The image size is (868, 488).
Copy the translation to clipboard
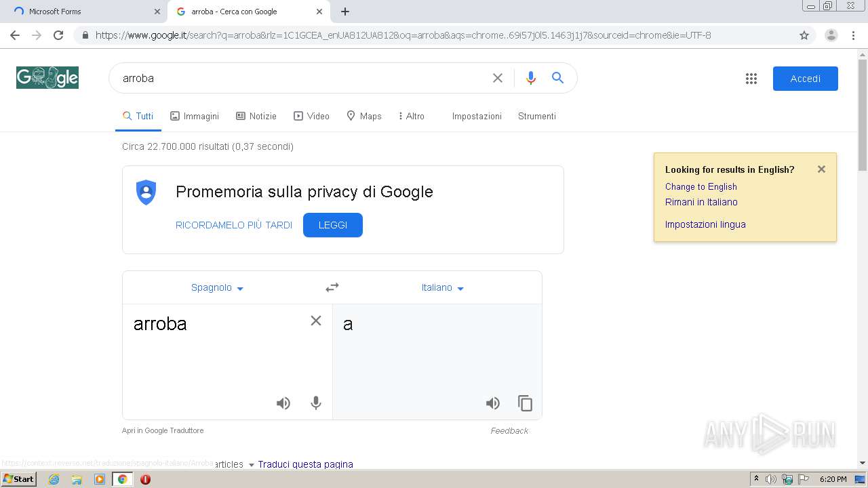click(526, 403)
